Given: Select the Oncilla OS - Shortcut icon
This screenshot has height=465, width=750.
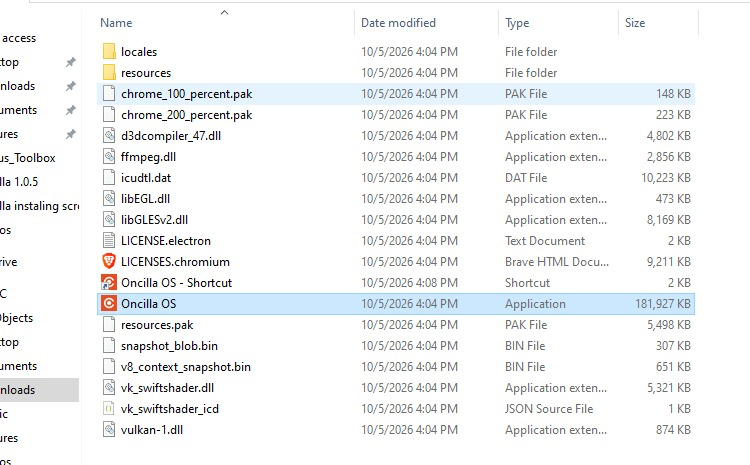Looking at the screenshot, I should pyautogui.click(x=109, y=283).
